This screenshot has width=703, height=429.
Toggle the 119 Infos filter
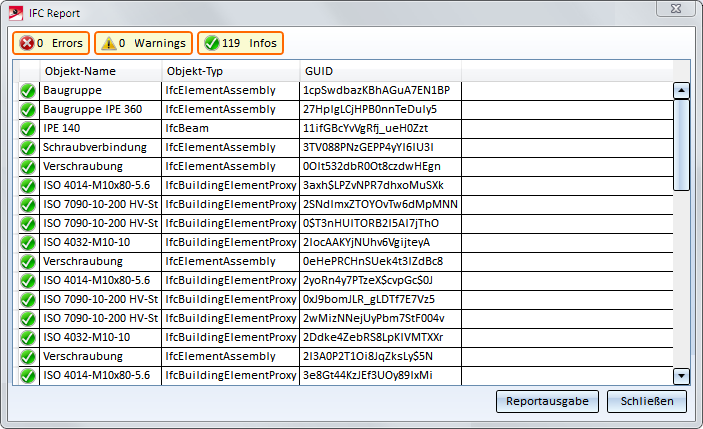coord(240,43)
